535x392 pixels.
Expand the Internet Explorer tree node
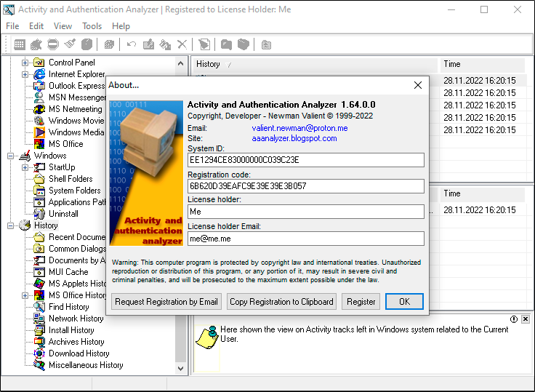[25, 74]
